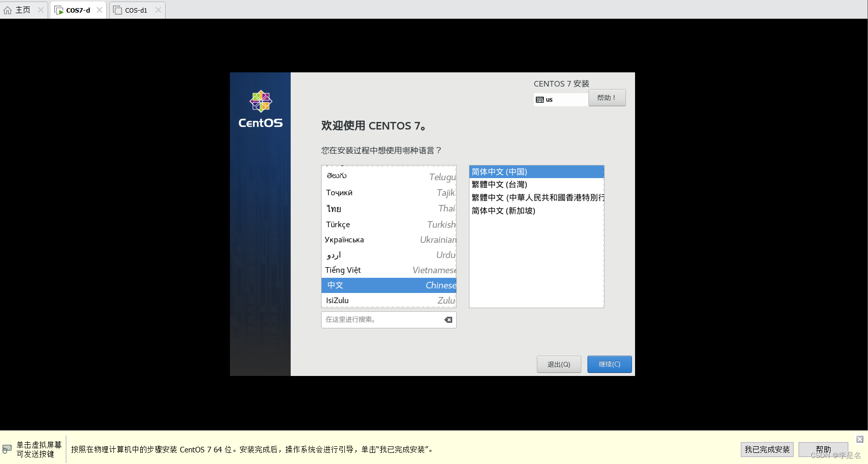The width and height of the screenshot is (868, 464).
Task: Select the Українська Ukrainian row
Action: 389,240
